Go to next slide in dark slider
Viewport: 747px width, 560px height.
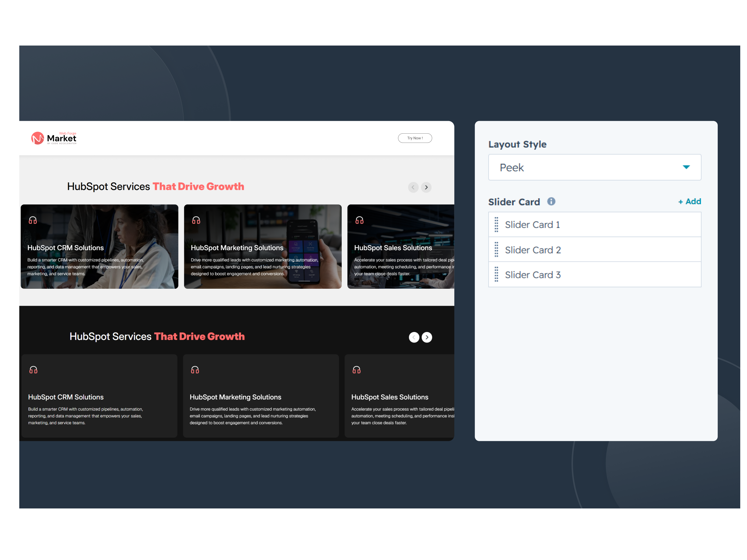(x=427, y=337)
